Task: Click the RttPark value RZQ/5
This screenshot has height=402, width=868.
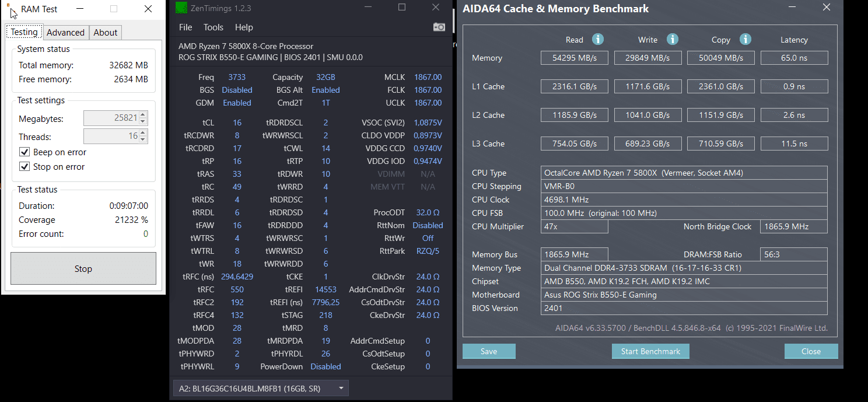Action: tap(428, 251)
